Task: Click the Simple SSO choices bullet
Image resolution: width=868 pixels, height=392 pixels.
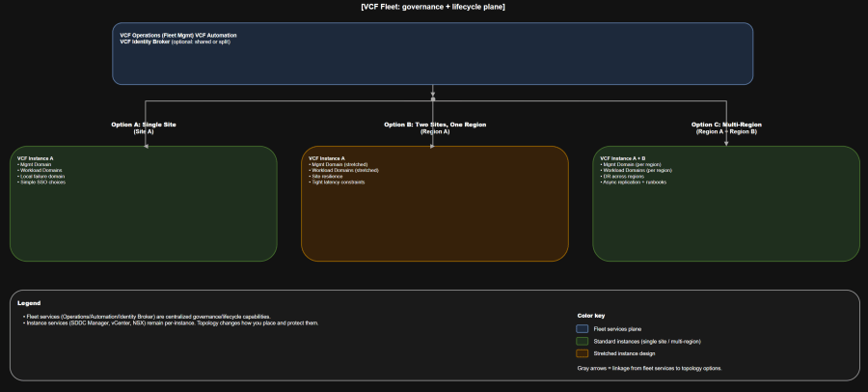Action: [x=42, y=182]
